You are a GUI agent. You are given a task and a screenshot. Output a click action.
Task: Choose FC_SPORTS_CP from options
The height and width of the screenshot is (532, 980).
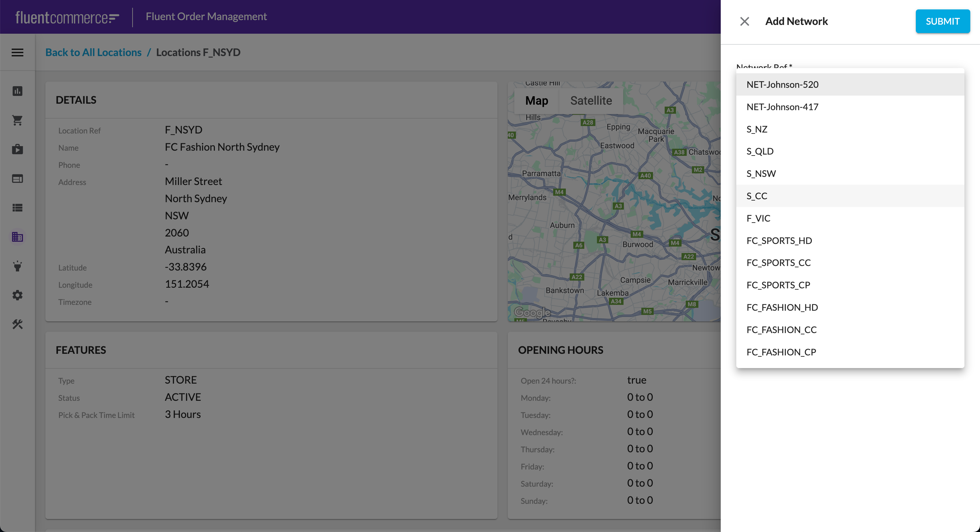coord(778,285)
